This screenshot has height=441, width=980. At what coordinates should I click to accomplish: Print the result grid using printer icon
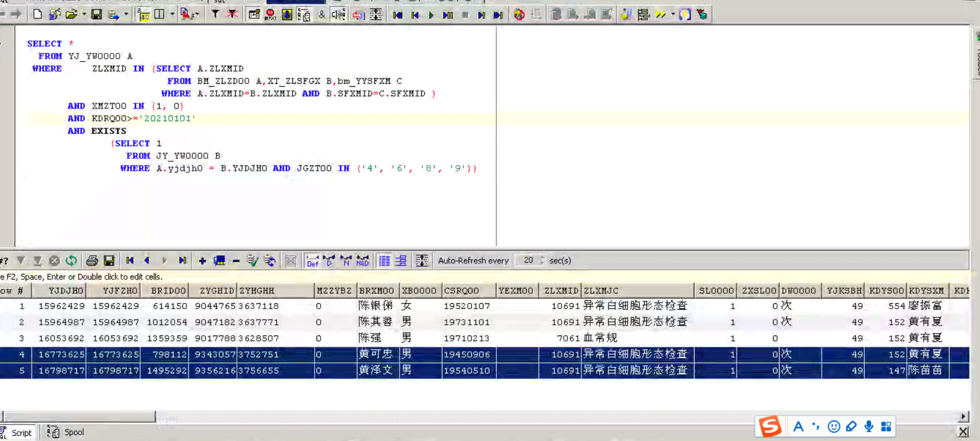coord(92,260)
